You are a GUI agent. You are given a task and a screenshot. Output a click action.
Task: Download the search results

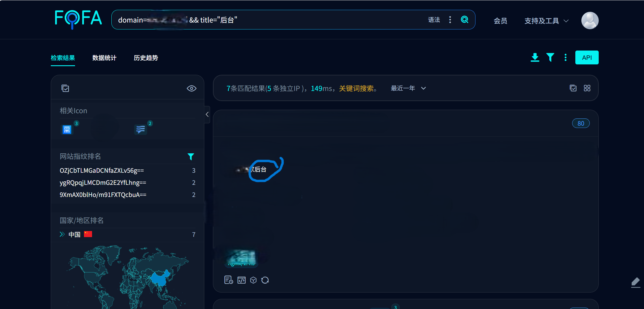coord(535,57)
